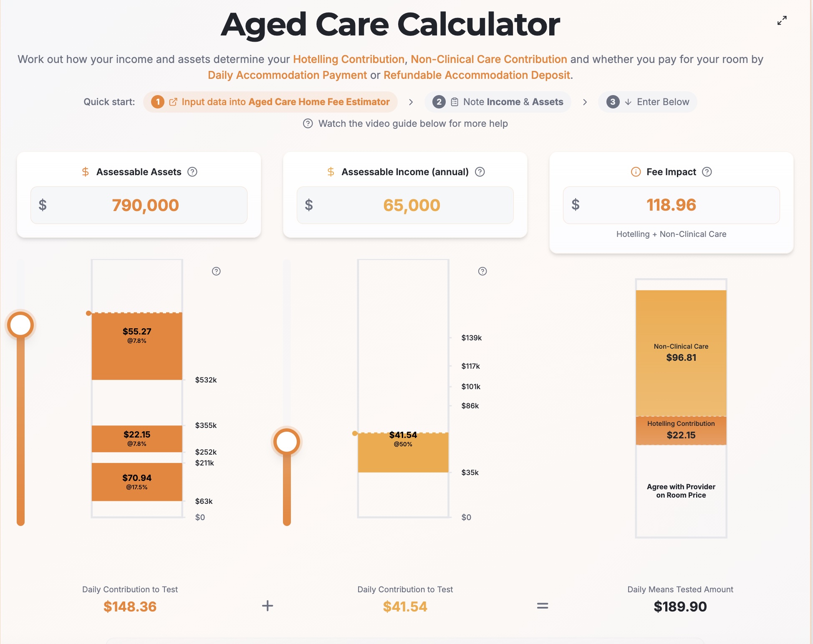The height and width of the screenshot is (644, 813).
Task: Show Fee Impact help question icon
Action: point(707,172)
